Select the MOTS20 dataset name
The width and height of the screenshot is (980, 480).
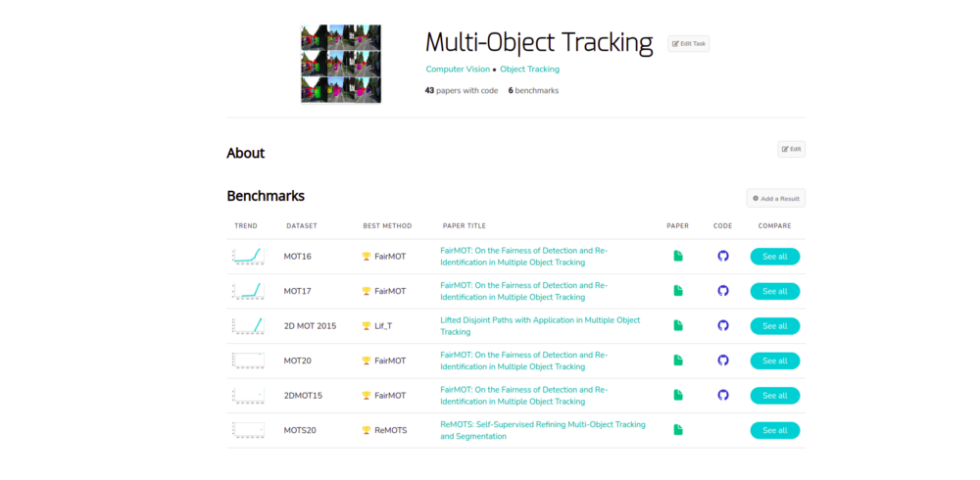[300, 431]
